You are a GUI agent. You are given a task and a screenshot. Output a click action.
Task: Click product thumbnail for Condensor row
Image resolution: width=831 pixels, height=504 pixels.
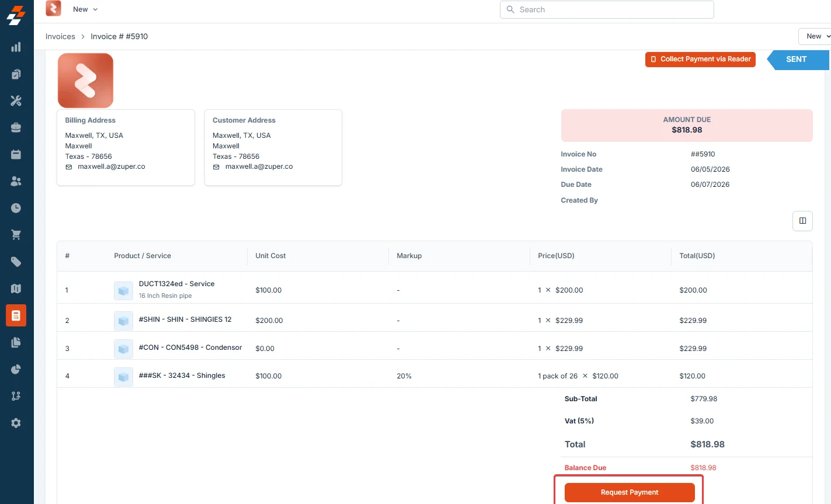click(x=123, y=349)
